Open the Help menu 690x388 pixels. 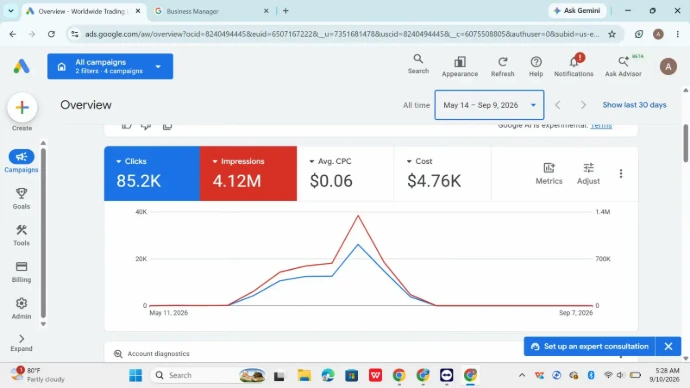[536, 67]
